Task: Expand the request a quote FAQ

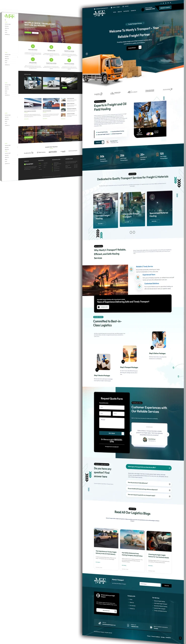Action: pos(170,496)
